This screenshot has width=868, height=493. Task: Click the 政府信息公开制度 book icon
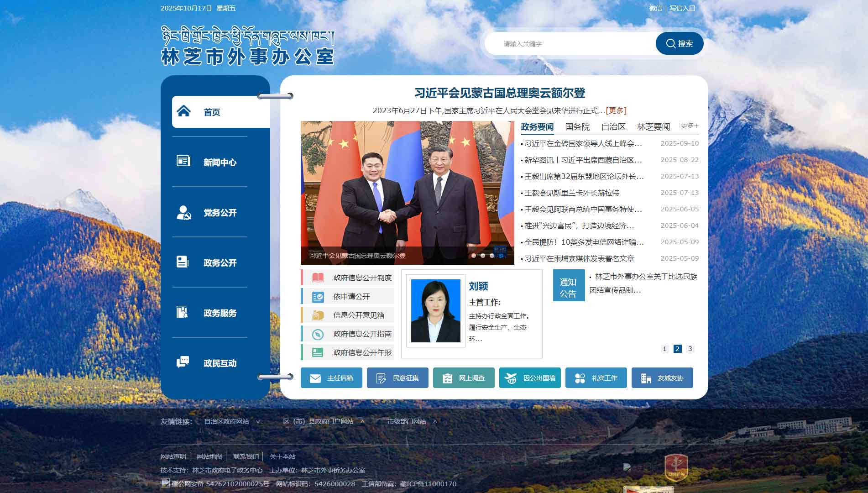pos(318,278)
